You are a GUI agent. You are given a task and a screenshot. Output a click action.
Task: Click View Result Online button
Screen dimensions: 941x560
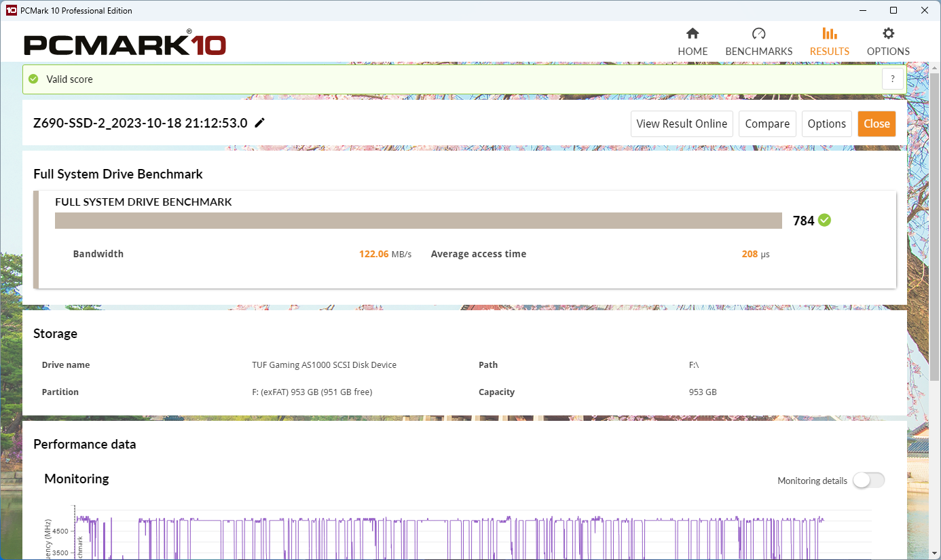tap(682, 124)
